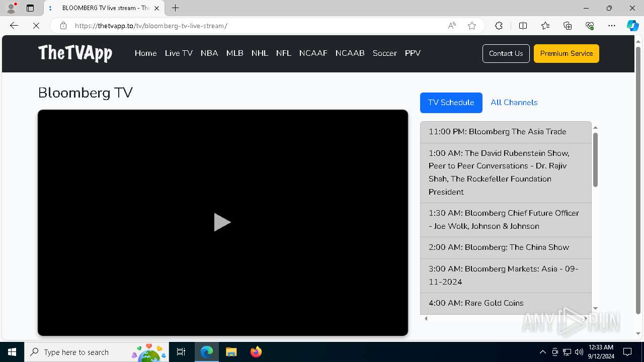Open MLB nav link

234,53
